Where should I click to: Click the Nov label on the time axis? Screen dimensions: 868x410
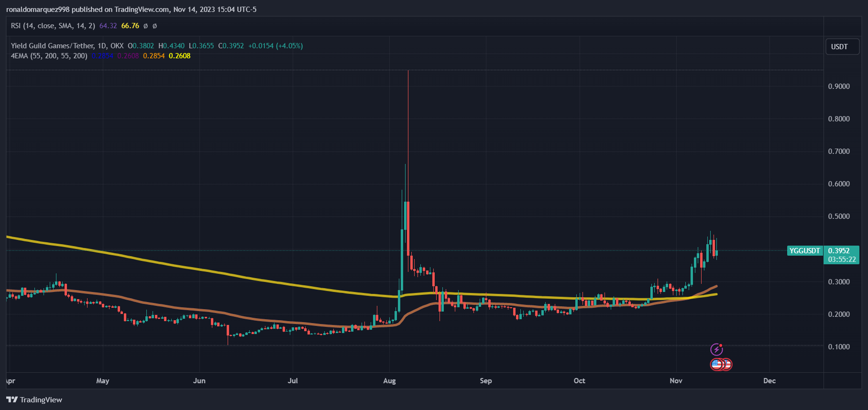[676, 381]
